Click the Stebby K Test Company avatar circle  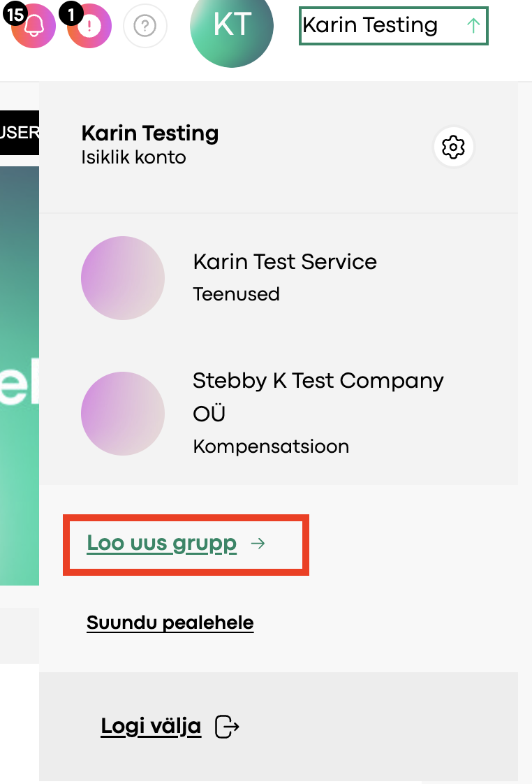click(x=123, y=414)
